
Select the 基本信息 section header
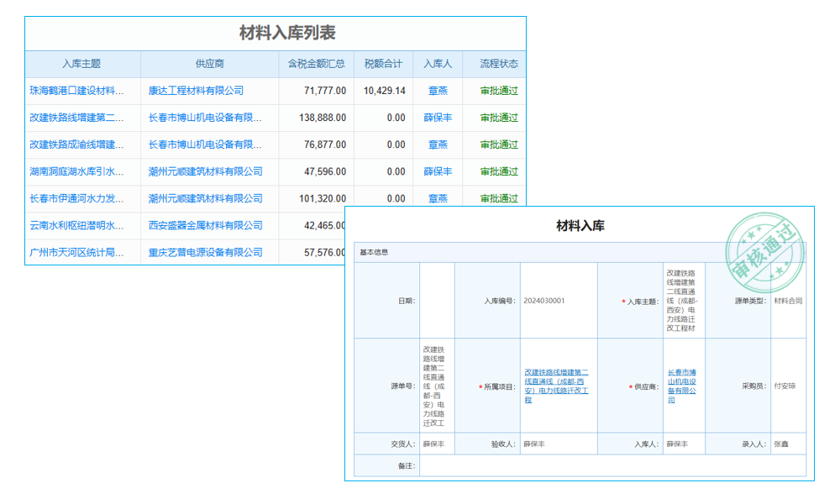click(373, 250)
